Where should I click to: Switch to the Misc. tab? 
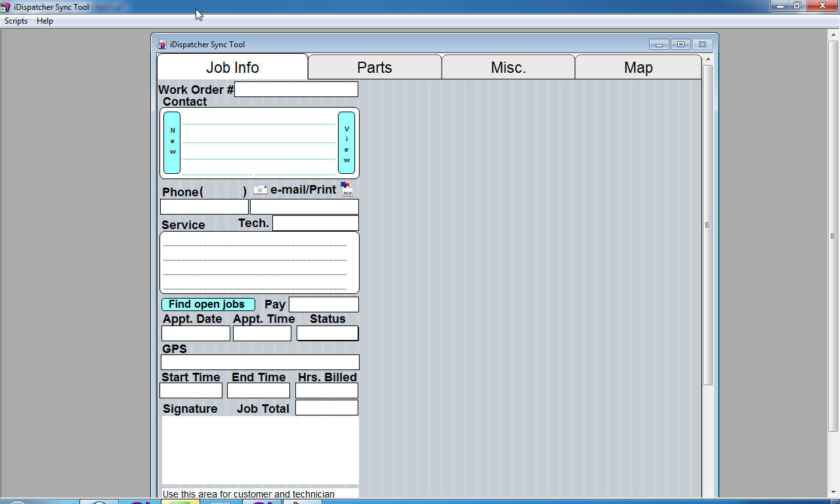[509, 68]
